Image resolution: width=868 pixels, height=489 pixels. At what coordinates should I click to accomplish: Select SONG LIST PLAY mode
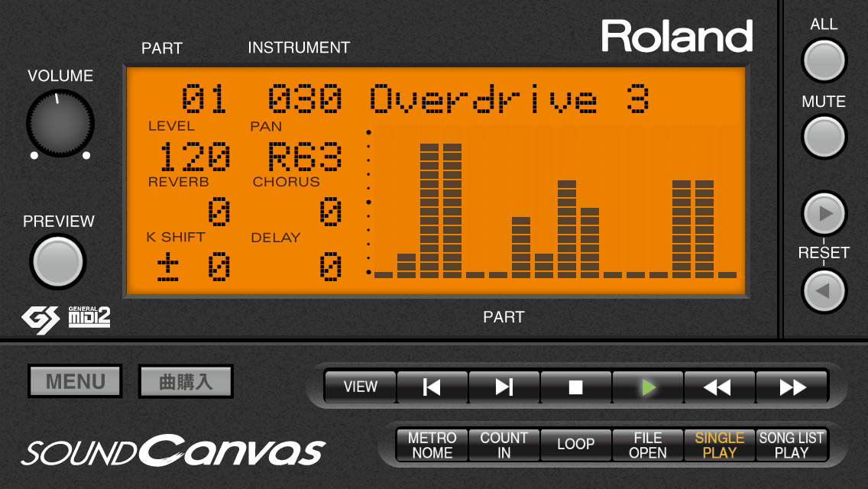click(x=792, y=445)
